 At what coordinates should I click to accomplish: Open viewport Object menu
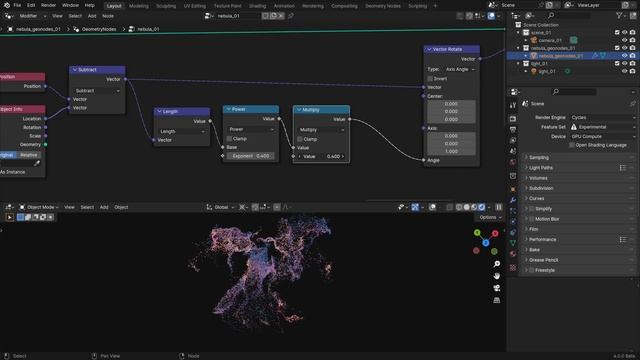(x=121, y=207)
